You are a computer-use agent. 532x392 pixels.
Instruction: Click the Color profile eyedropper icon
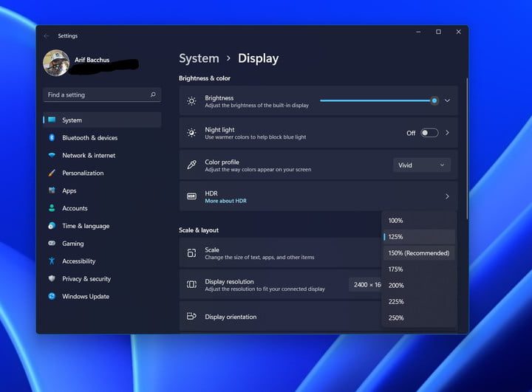[x=191, y=165]
